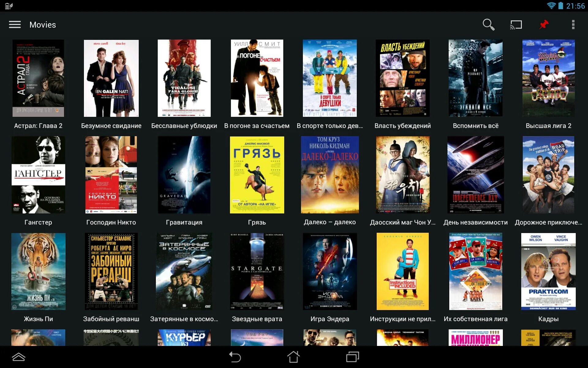Select the title text Забойный реванш
This screenshot has width=588, height=368.
tap(111, 319)
